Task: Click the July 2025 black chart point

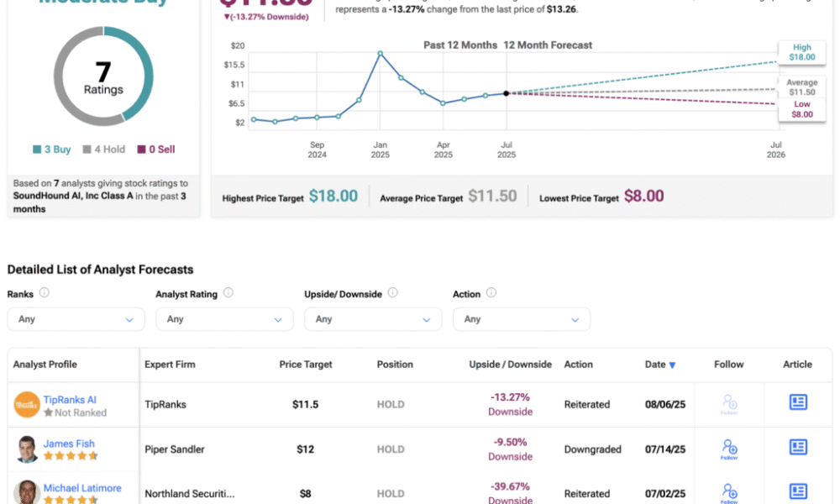Action: 507,93
